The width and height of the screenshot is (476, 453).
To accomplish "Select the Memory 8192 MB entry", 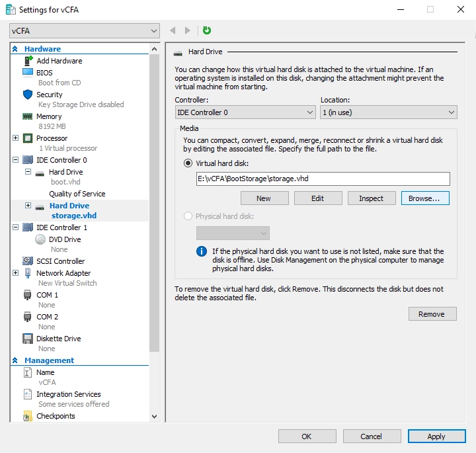I will pyautogui.click(x=79, y=121).
